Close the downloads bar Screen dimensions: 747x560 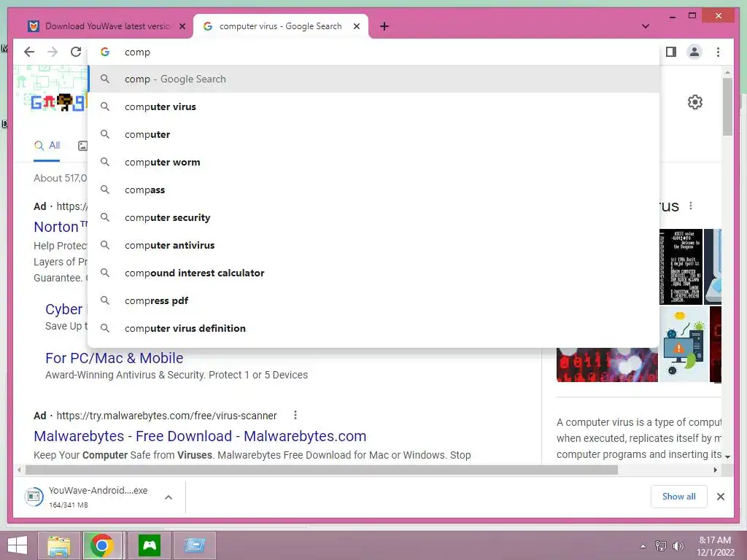coord(720,497)
